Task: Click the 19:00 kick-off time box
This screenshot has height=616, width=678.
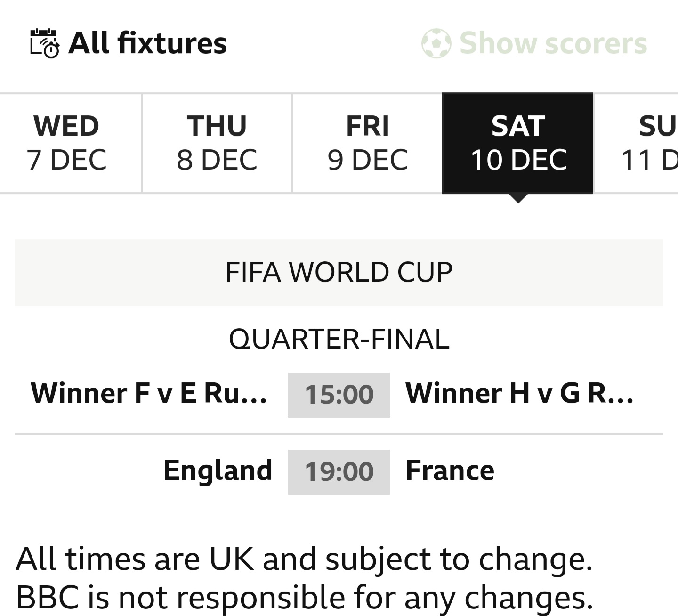Action: (x=339, y=472)
